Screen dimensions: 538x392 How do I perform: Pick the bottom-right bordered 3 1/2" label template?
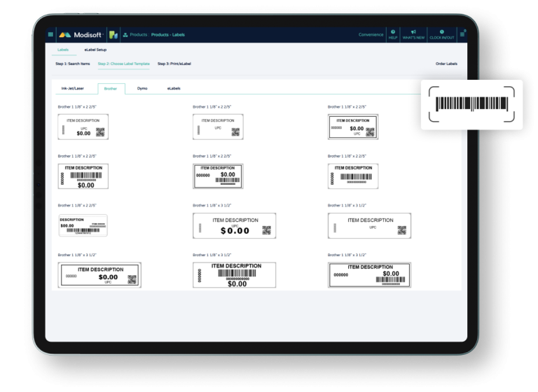368,275
